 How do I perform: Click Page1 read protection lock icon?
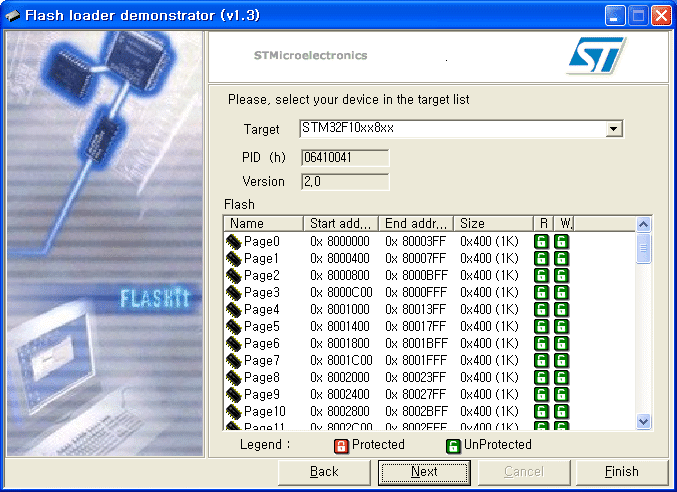pos(541,259)
